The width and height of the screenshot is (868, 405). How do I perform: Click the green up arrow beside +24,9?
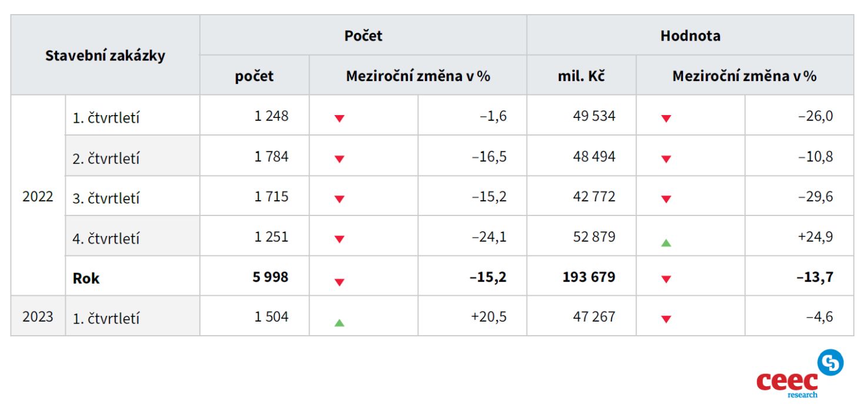[666, 242]
